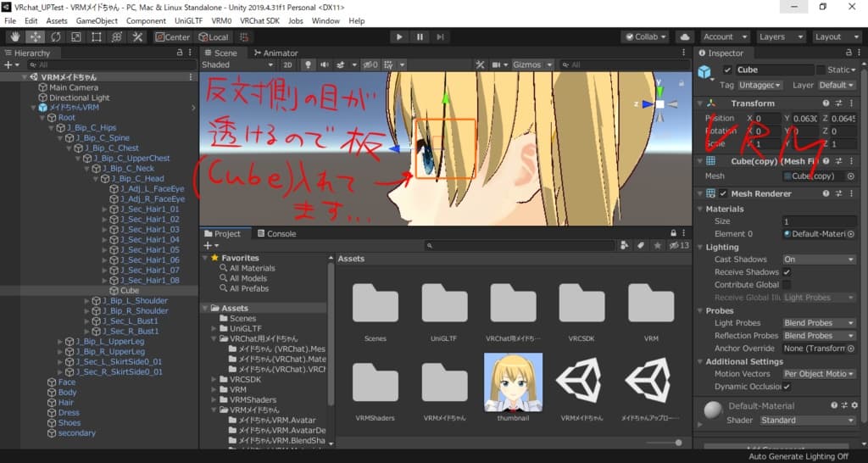Image resolution: width=868 pixels, height=463 pixels.
Task: Switch to the Animator tab
Action: [275, 53]
